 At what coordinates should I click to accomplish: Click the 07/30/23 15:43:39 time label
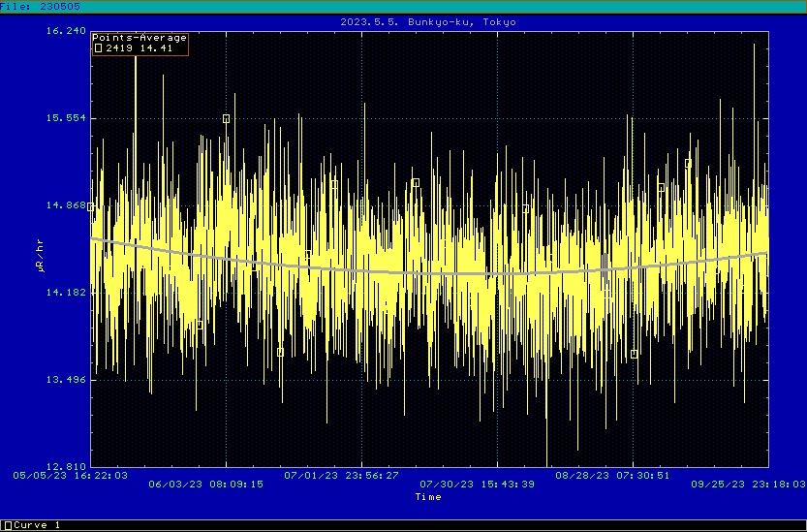[478, 485]
